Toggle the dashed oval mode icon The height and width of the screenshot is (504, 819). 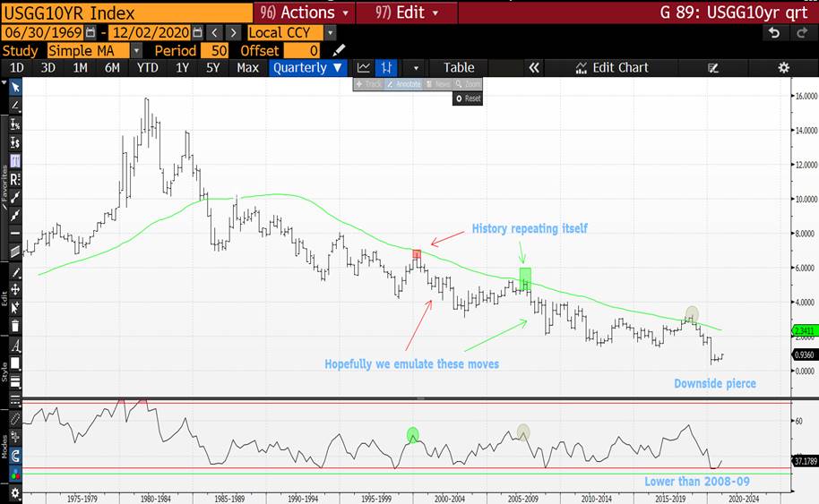click(x=15, y=419)
